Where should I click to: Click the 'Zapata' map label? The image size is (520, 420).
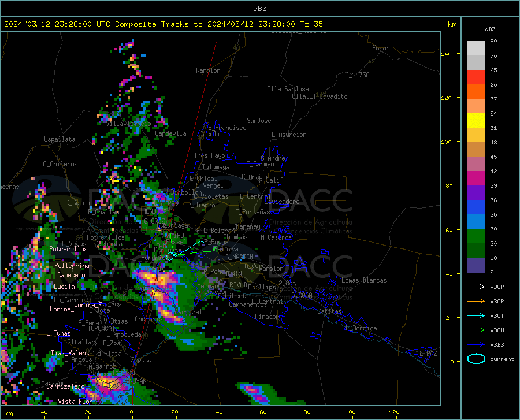tap(142, 360)
